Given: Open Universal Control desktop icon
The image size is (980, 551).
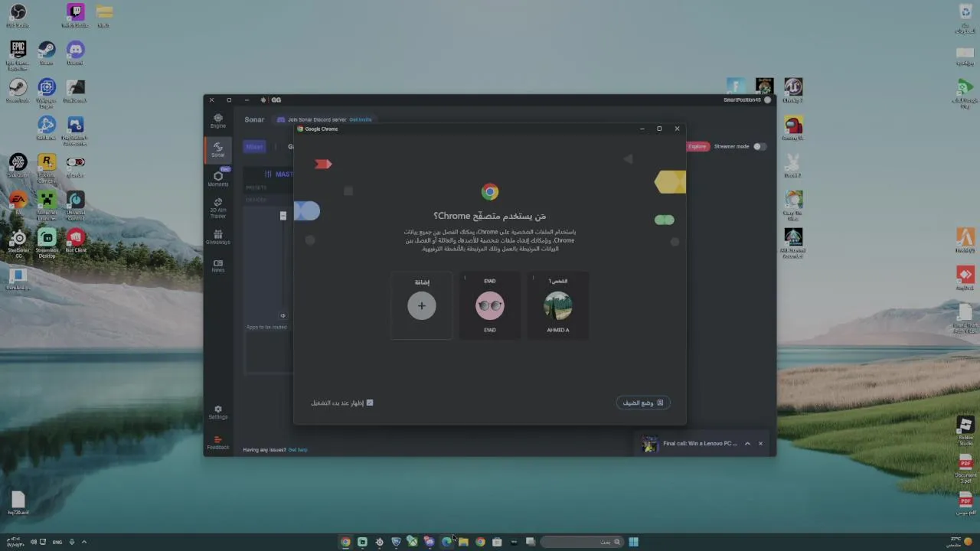Looking at the screenshot, I should coord(75,205).
